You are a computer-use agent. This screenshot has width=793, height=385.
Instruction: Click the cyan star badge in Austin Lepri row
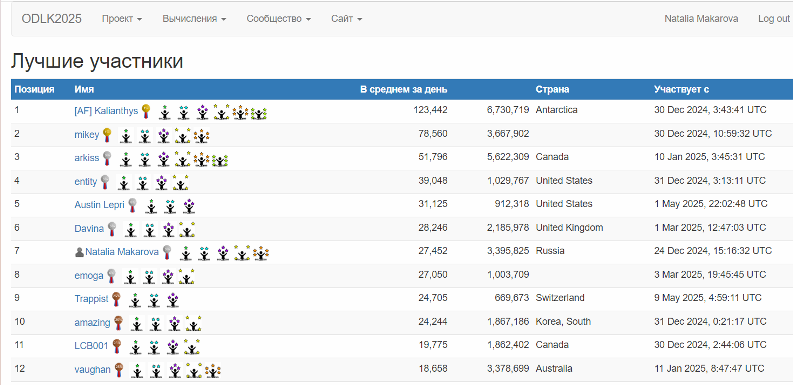coord(169,206)
